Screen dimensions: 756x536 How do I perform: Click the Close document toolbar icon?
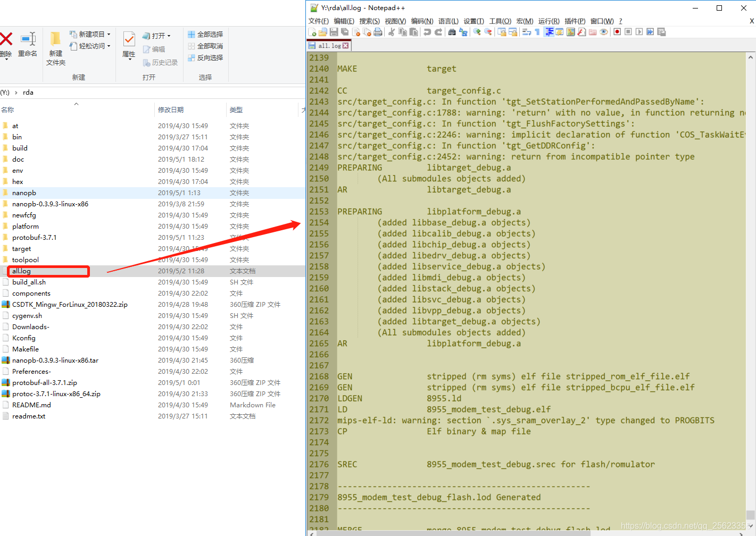(x=356, y=32)
